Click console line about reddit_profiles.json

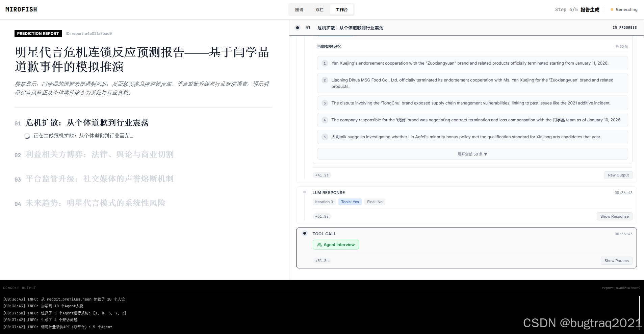[x=64, y=299]
